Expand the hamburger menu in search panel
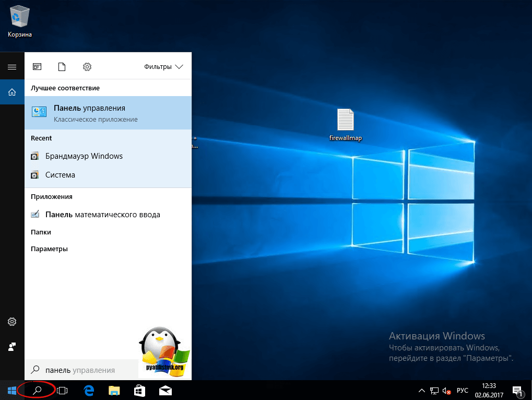Screen dimensions: 532x400 [x=12, y=67]
